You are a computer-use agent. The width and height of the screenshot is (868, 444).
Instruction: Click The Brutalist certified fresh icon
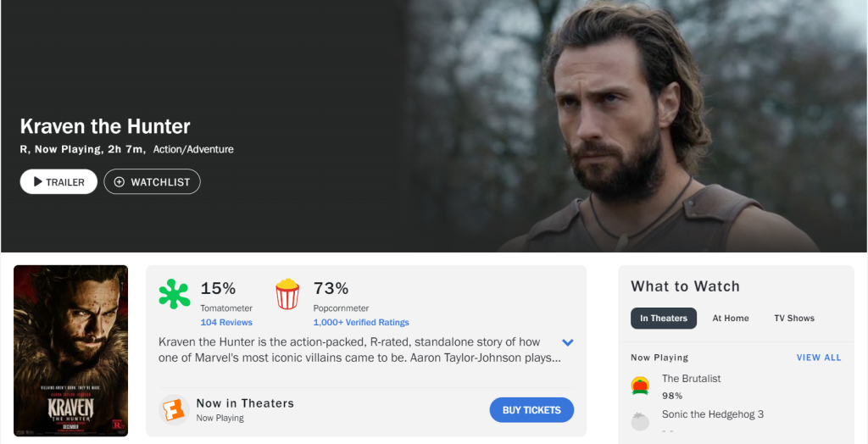pyautogui.click(x=640, y=386)
